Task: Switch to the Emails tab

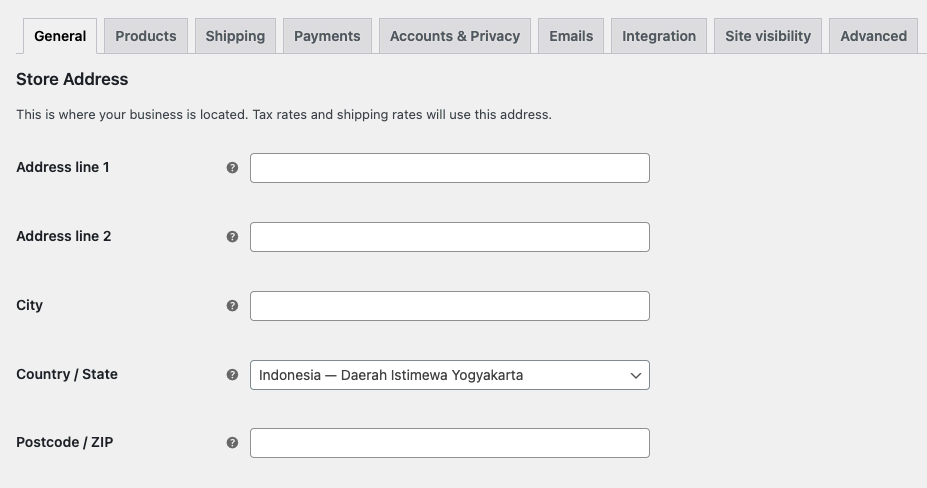Action: 571,36
